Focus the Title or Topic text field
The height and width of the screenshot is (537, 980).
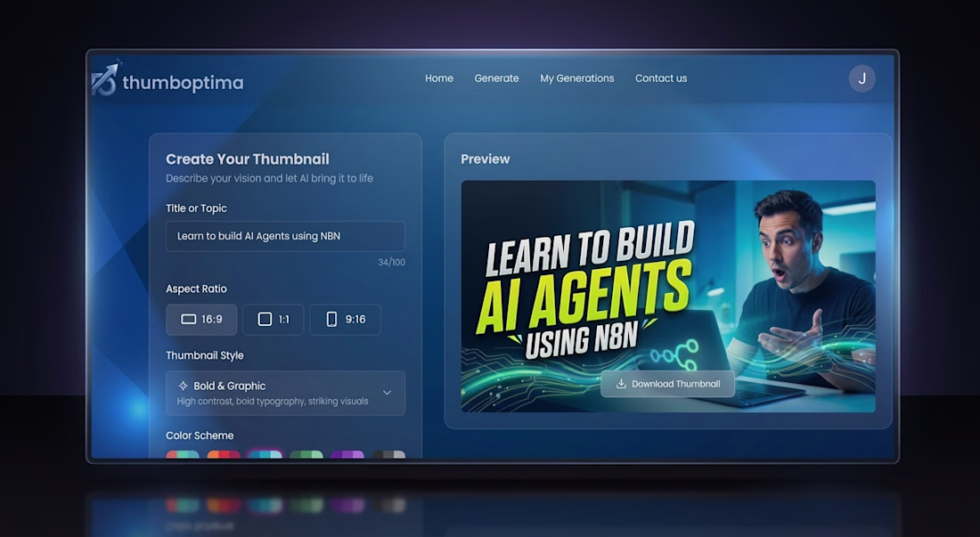point(285,236)
